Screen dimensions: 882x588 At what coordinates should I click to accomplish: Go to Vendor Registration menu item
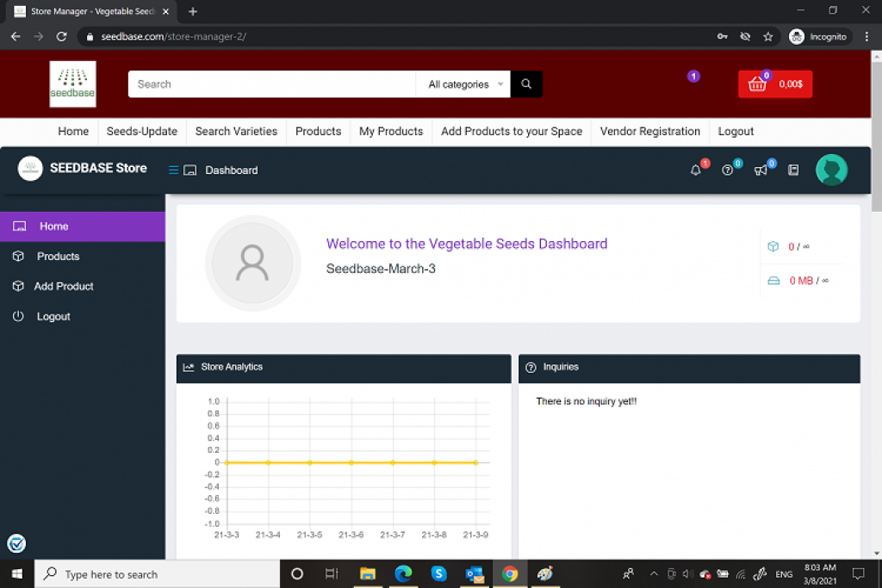coord(649,132)
